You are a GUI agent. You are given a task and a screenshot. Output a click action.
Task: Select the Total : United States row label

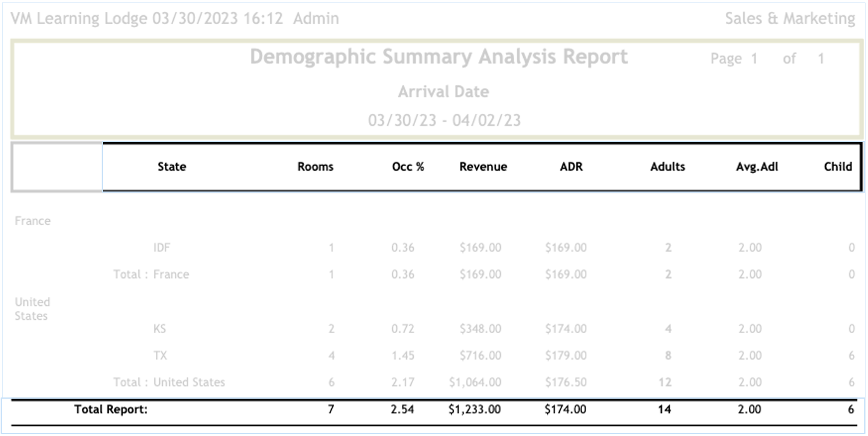169,382
